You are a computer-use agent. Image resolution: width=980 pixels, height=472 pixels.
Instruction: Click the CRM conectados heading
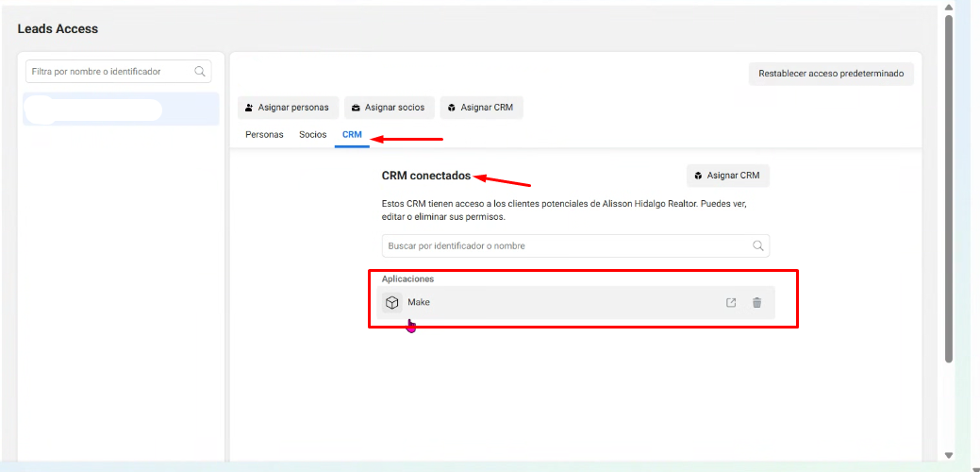click(426, 176)
